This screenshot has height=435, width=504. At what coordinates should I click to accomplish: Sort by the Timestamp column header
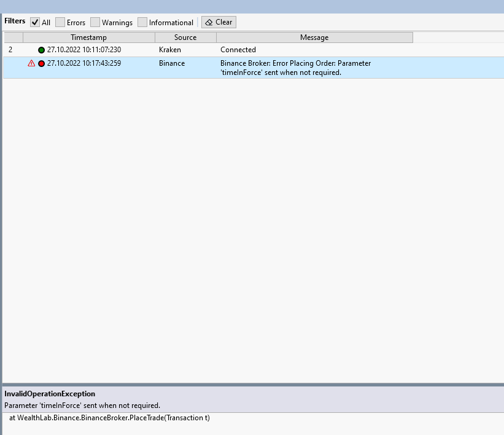click(x=88, y=37)
